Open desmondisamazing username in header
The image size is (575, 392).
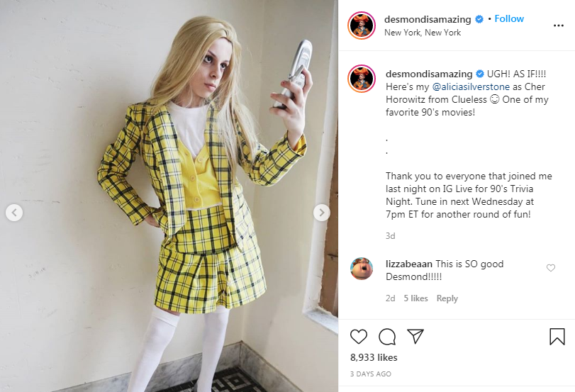[x=428, y=19]
